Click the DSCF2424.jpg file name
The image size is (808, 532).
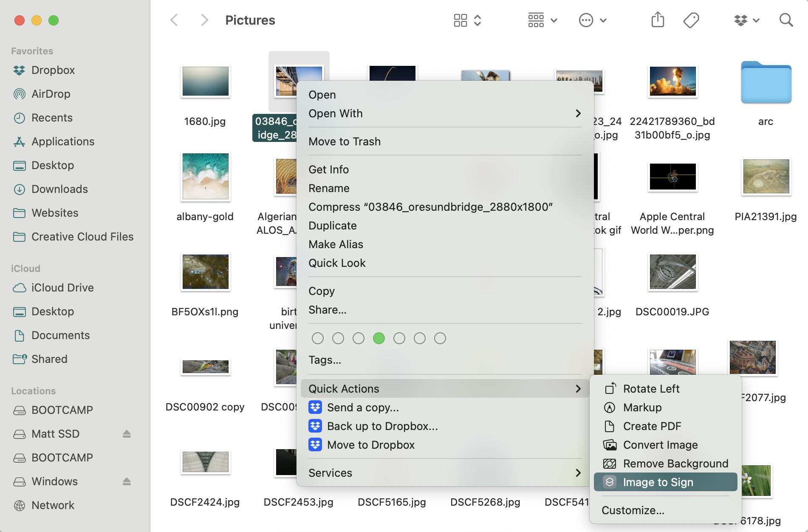(x=205, y=502)
